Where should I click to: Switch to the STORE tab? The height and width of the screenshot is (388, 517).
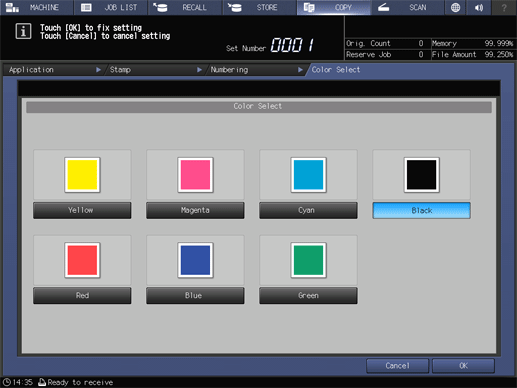click(260, 7)
